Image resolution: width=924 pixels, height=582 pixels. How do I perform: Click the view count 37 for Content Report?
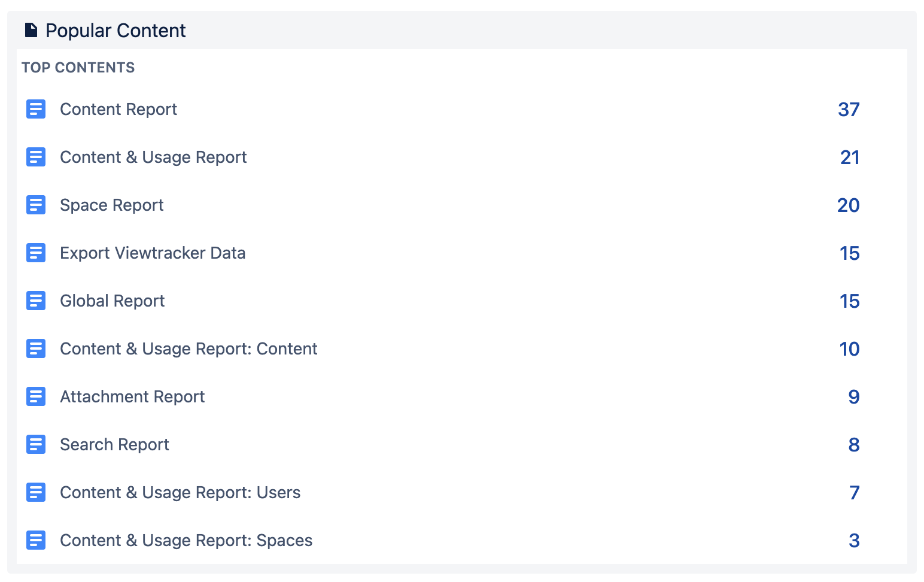tap(849, 109)
